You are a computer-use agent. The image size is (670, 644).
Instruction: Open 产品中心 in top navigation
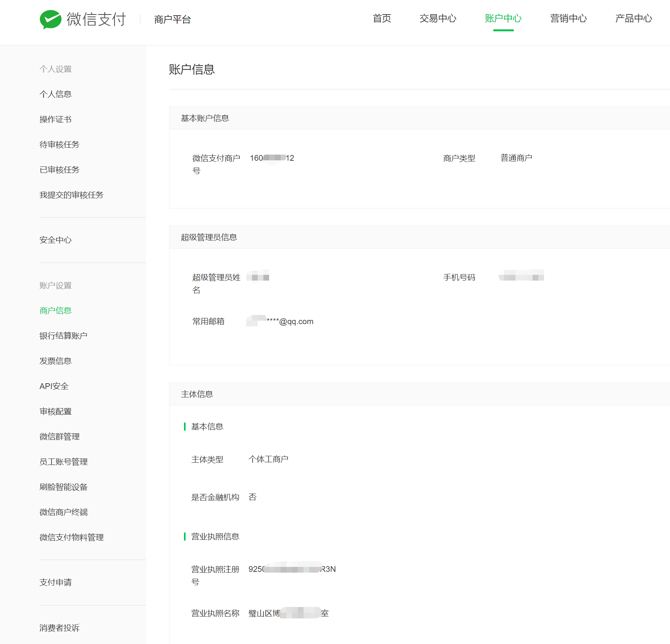tap(634, 18)
